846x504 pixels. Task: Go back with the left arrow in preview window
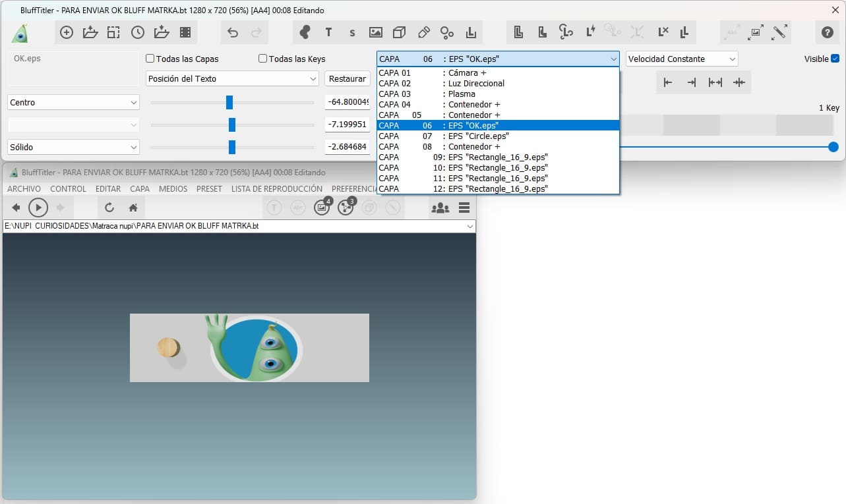pos(16,208)
